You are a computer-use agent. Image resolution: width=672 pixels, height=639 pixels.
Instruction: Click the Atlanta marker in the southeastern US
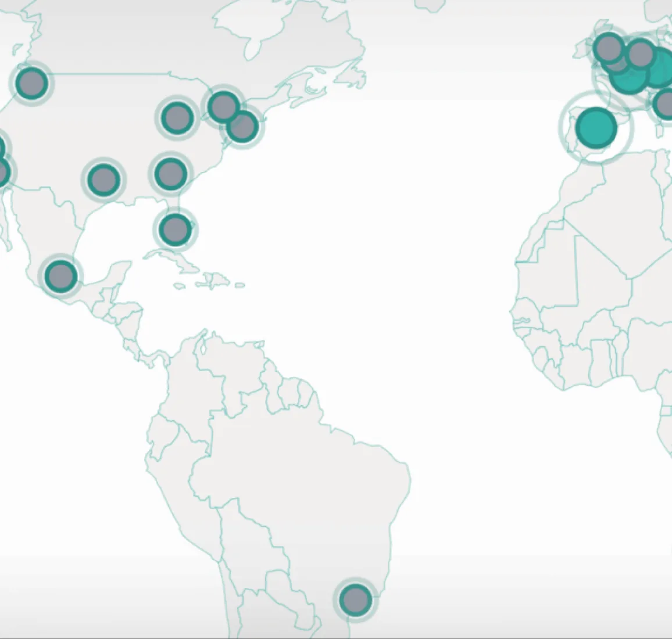pos(171,174)
